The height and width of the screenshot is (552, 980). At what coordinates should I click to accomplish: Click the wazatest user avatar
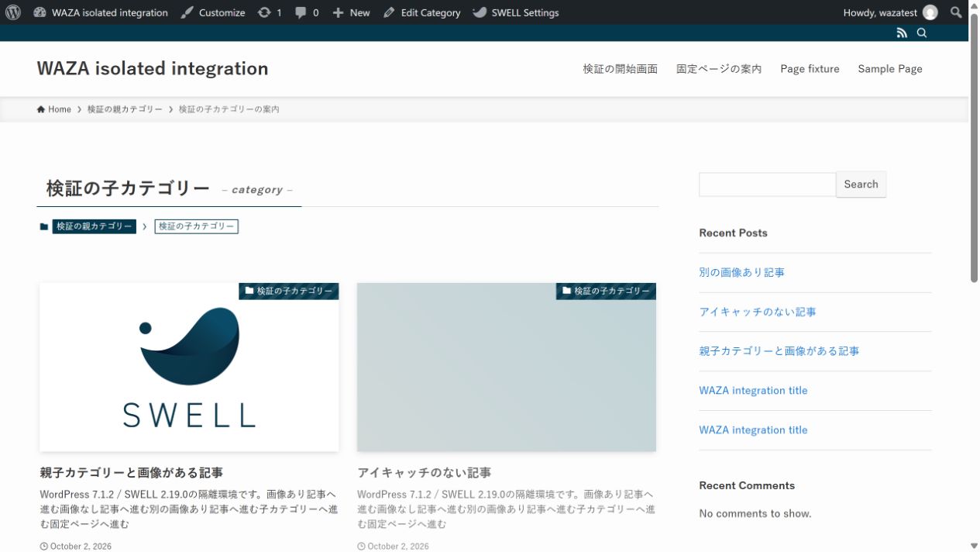click(x=930, y=12)
